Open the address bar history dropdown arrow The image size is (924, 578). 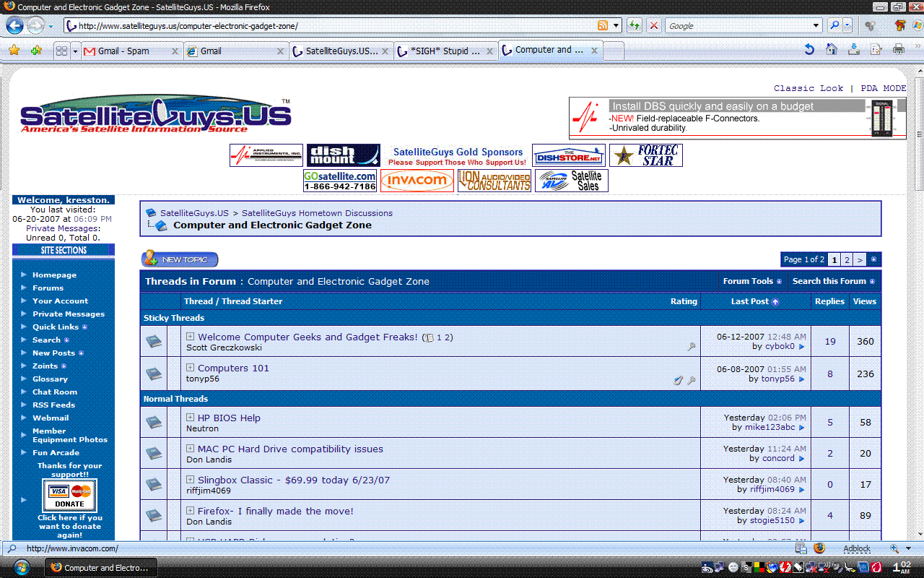click(x=616, y=25)
